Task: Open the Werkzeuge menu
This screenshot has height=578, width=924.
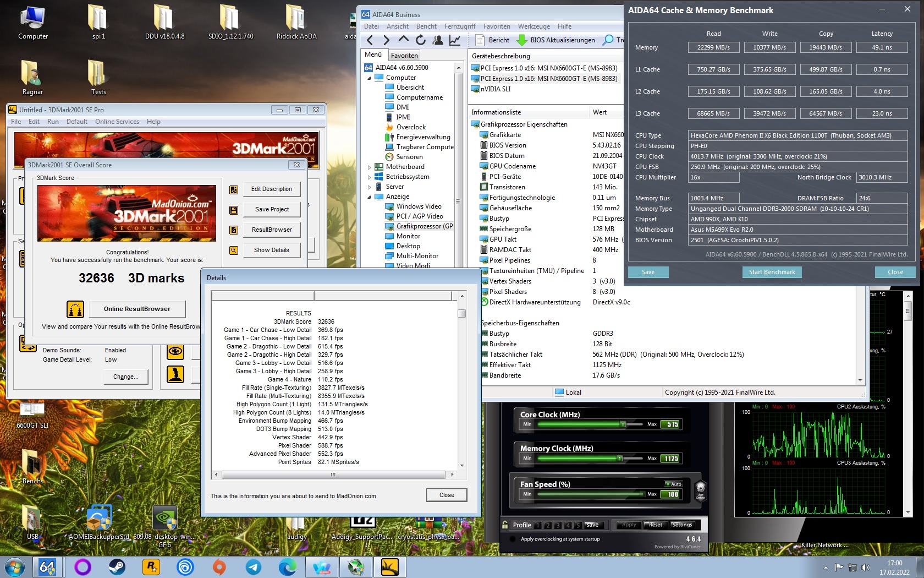Action: [533, 26]
